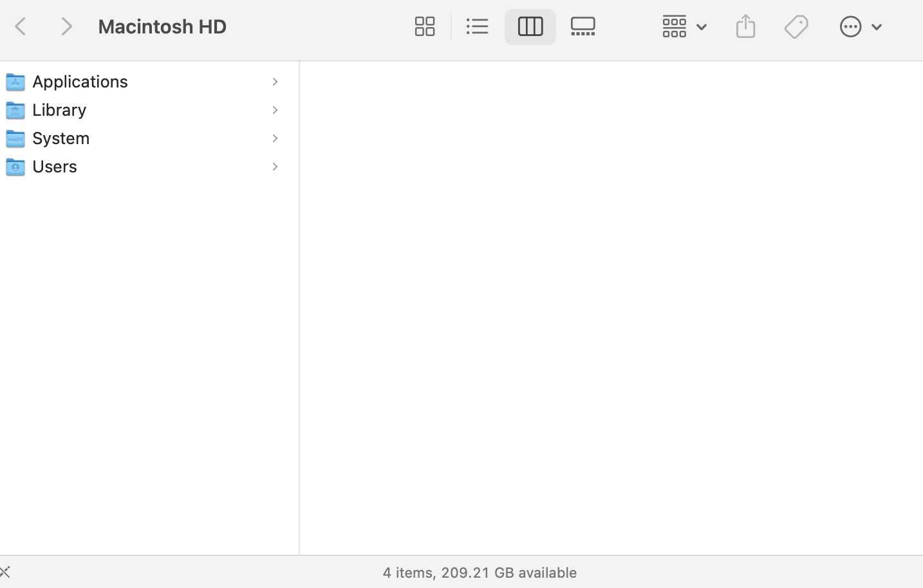Expand Library via its chevron
923x588 pixels.
[275, 110]
